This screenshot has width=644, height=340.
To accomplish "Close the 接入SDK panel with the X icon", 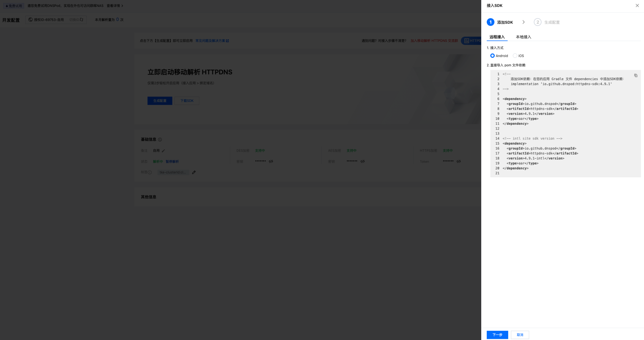I will tap(637, 6).
